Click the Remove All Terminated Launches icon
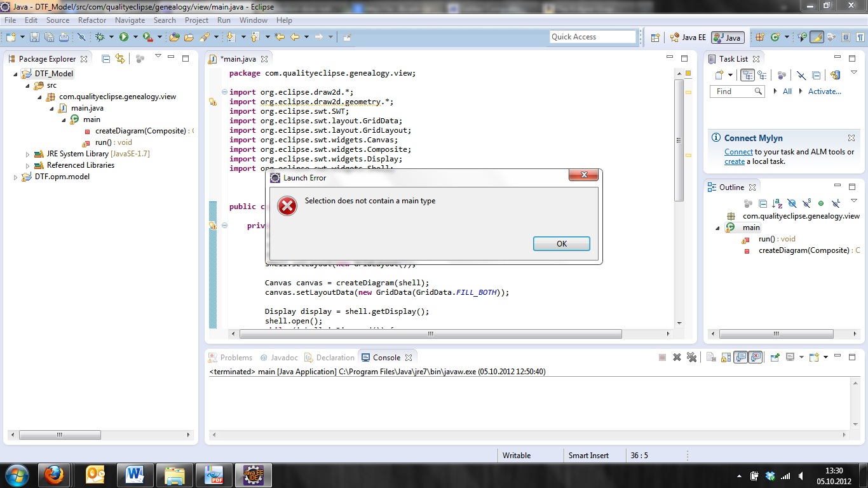 691,357
